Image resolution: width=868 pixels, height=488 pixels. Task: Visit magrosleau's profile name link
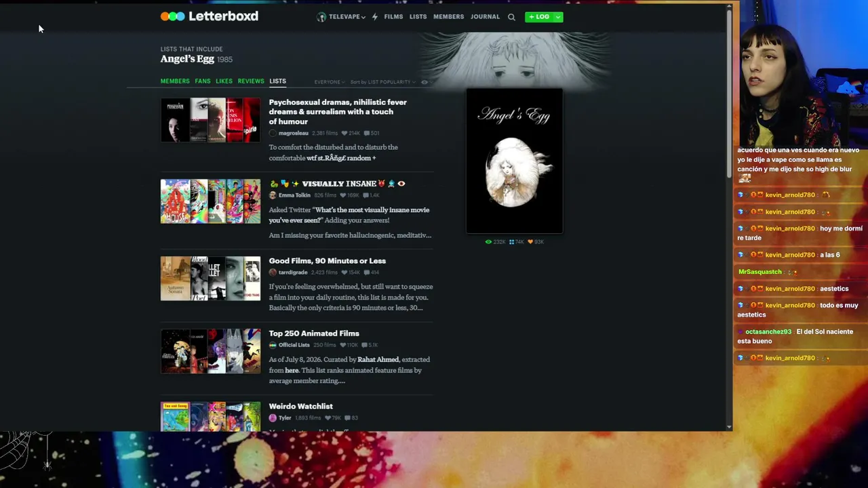293,134
